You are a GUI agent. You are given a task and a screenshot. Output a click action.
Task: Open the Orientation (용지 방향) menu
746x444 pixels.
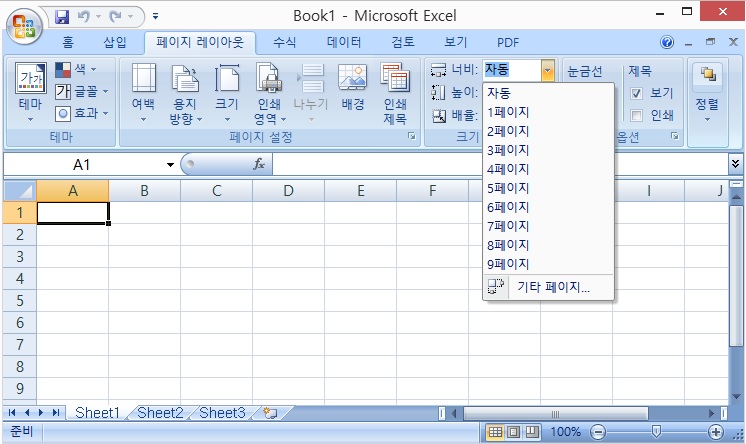click(185, 92)
